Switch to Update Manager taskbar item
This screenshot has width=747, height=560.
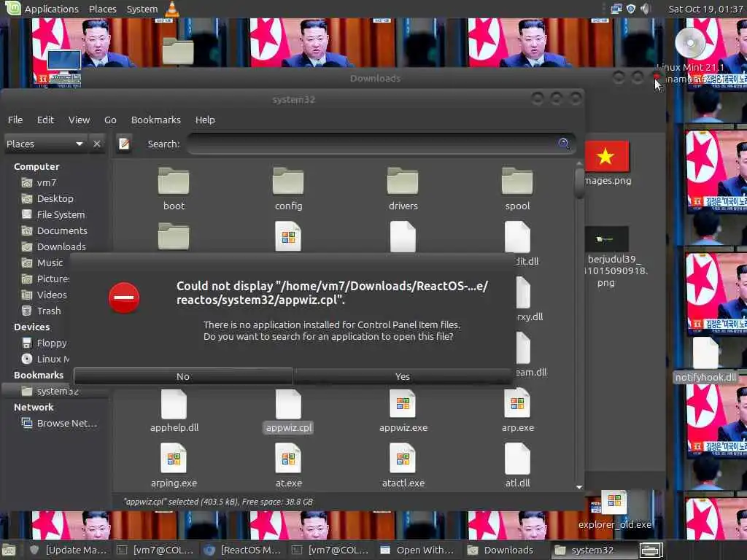(x=68, y=550)
